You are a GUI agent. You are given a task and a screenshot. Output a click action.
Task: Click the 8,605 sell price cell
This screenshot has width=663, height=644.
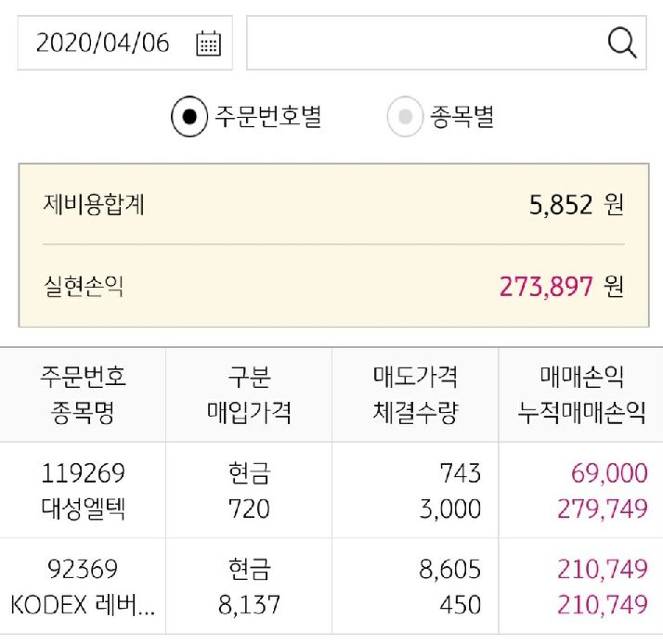point(450,570)
